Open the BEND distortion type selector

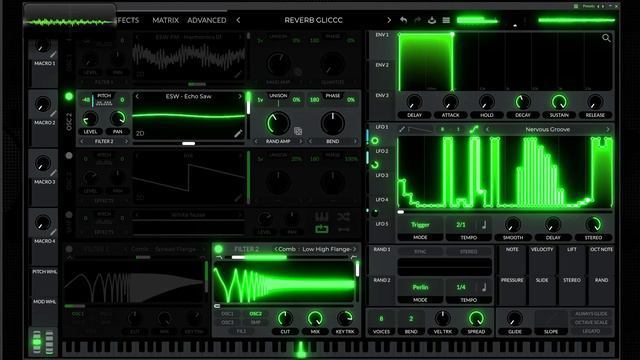[x=333, y=141]
